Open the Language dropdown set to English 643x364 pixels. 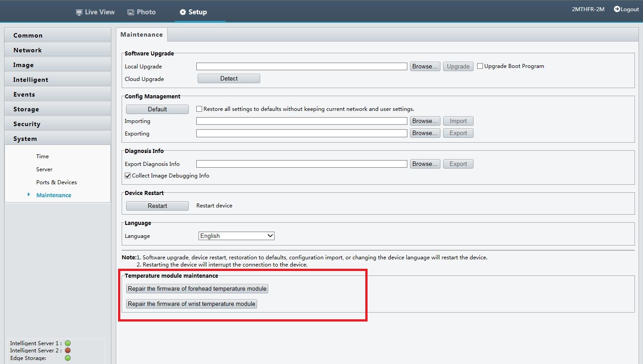click(x=236, y=236)
